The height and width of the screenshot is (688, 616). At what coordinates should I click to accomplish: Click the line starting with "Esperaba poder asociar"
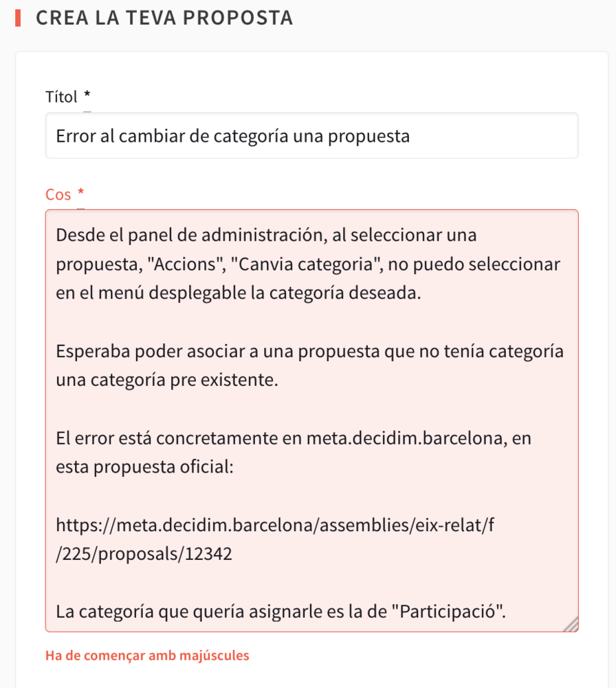click(x=309, y=351)
